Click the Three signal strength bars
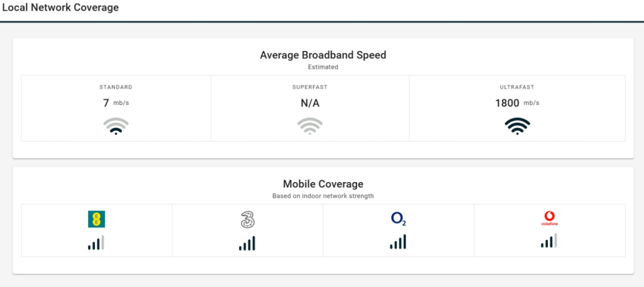Viewport: 644px width, 287px height. click(247, 242)
